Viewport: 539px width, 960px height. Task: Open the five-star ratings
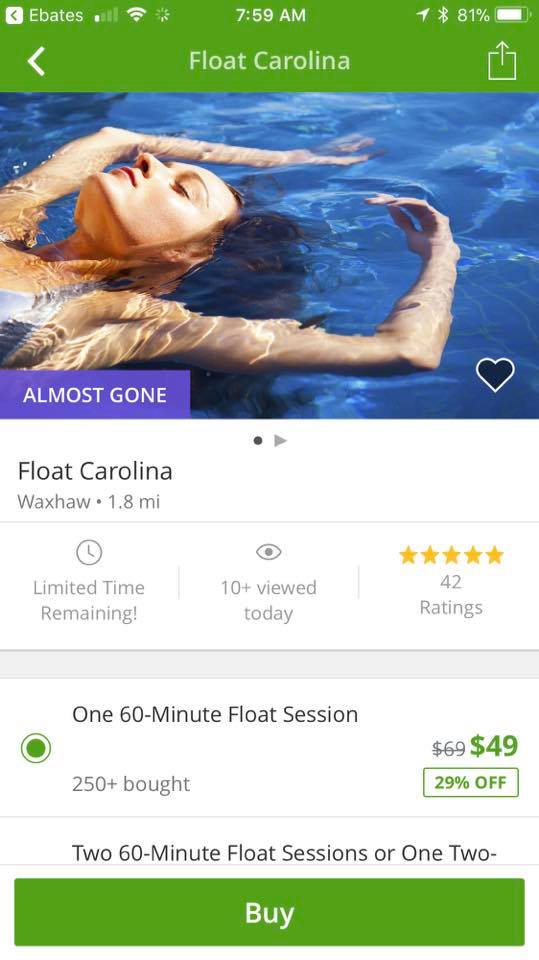[451, 555]
